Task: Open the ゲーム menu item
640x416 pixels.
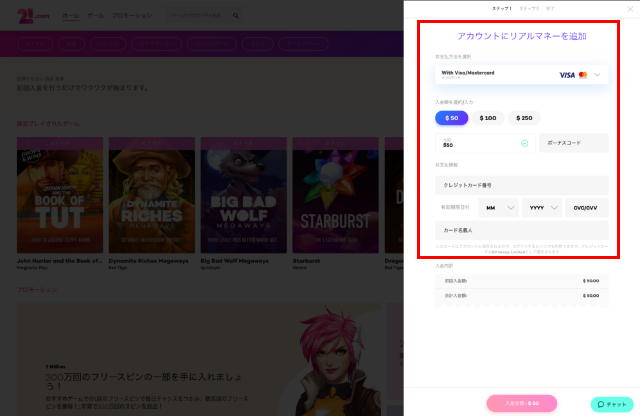Action: tap(95, 16)
